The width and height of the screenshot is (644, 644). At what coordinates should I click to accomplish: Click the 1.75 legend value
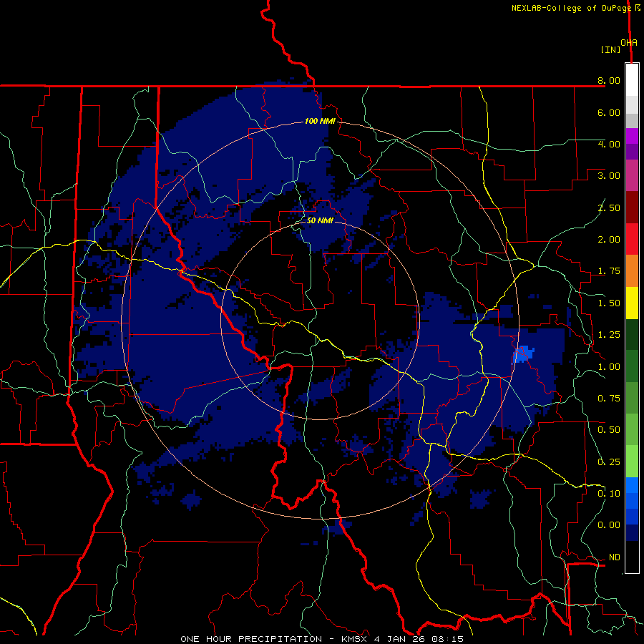[609, 271]
